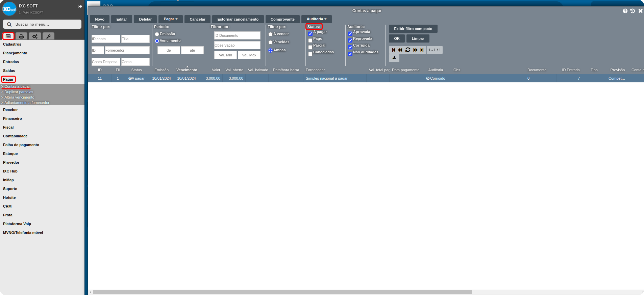
Task: Expand Cadastros menu
Action: pos(12,44)
